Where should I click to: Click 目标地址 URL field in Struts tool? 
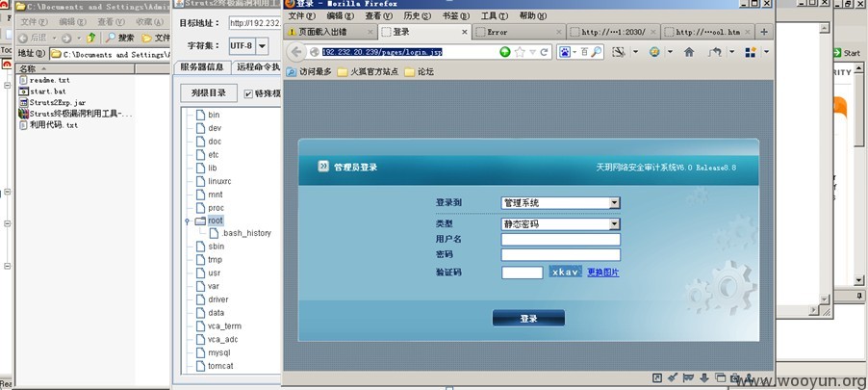(x=255, y=23)
